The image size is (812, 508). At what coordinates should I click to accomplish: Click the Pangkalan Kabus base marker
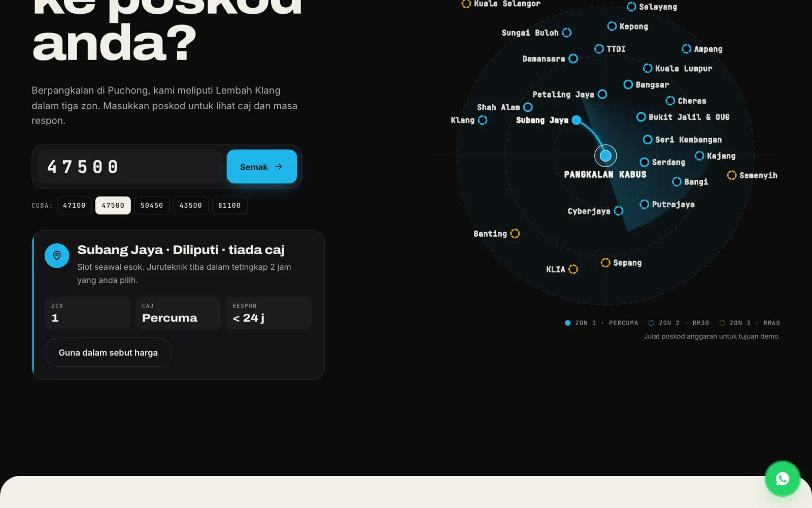click(605, 155)
